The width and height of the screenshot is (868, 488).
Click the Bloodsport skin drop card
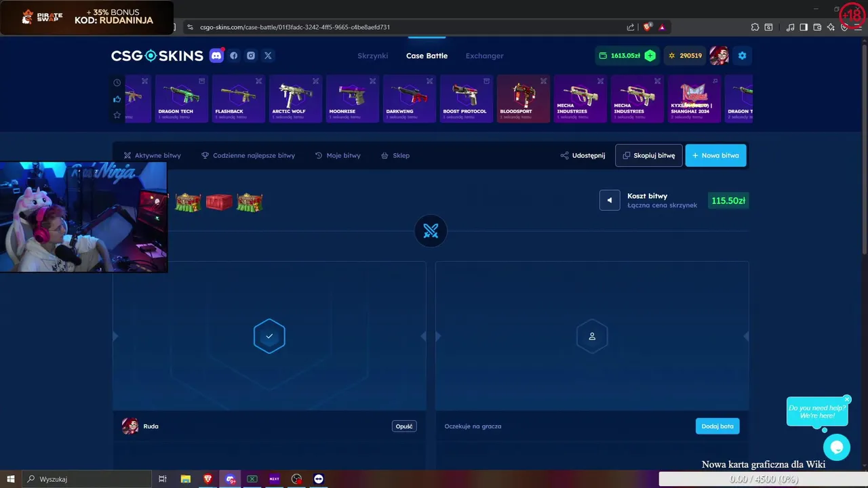pos(523,98)
